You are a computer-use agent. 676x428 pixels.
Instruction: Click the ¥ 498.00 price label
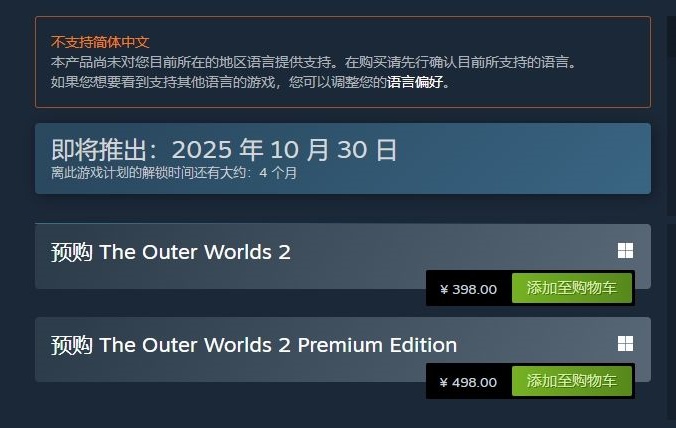(469, 382)
